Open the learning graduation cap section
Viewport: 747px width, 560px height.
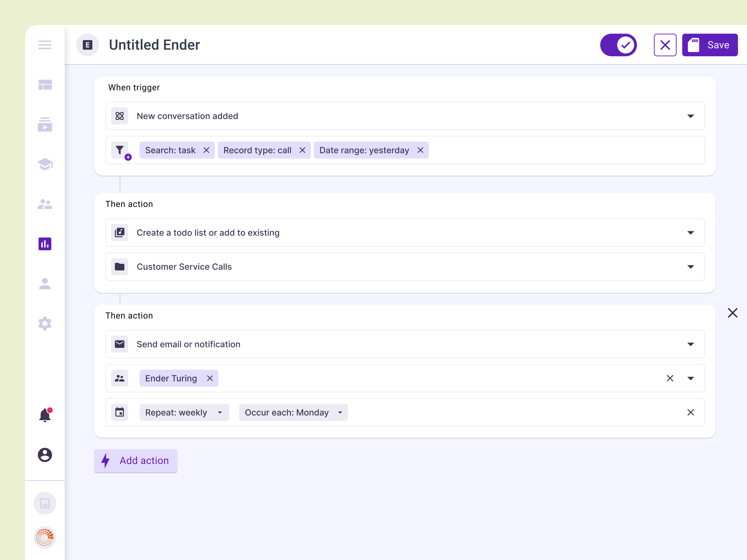tap(44, 164)
